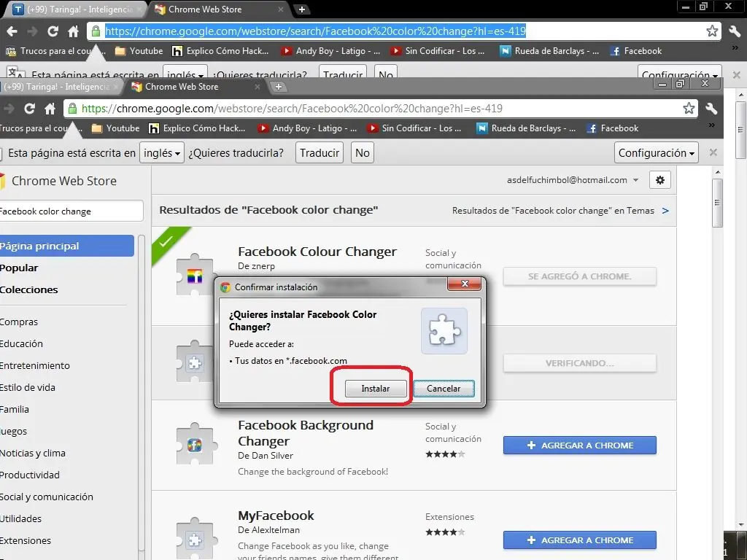This screenshot has height=560, width=747.
Task: Switch to the Chrome Web Store tab in the outer window
Action: click(x=219, y=9)
